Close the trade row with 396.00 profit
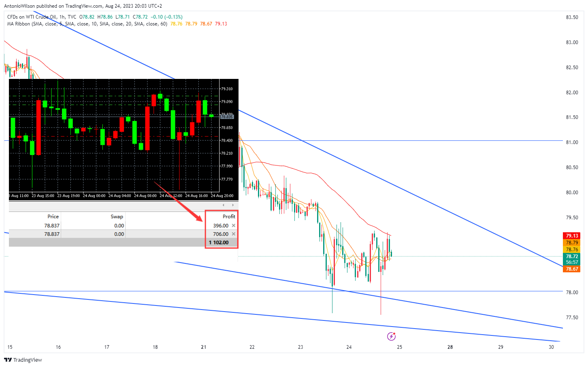Image resolution: width=588 pixels, height=367 pixels. click(x=234, y=225)
